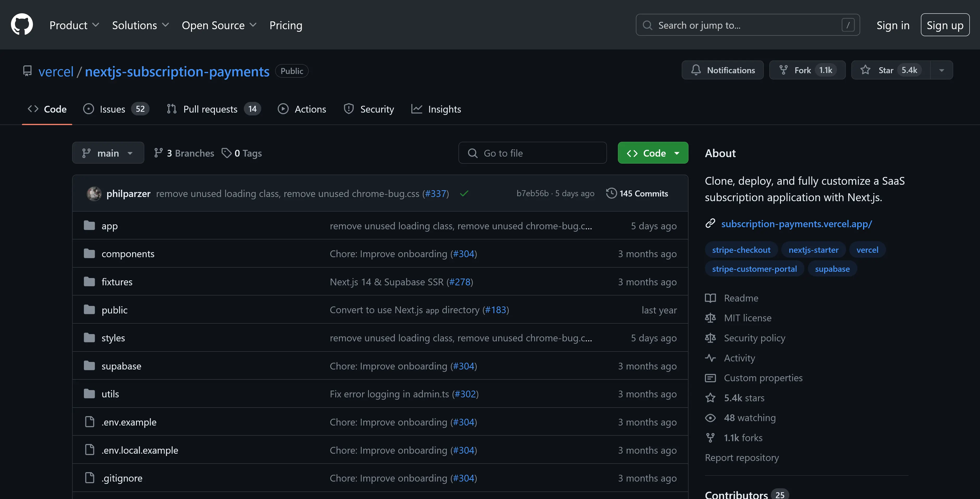The height and width of the screenshot is (499, 980).
Task: Click the GitHub Octocat logo
Action: point(22,24)
